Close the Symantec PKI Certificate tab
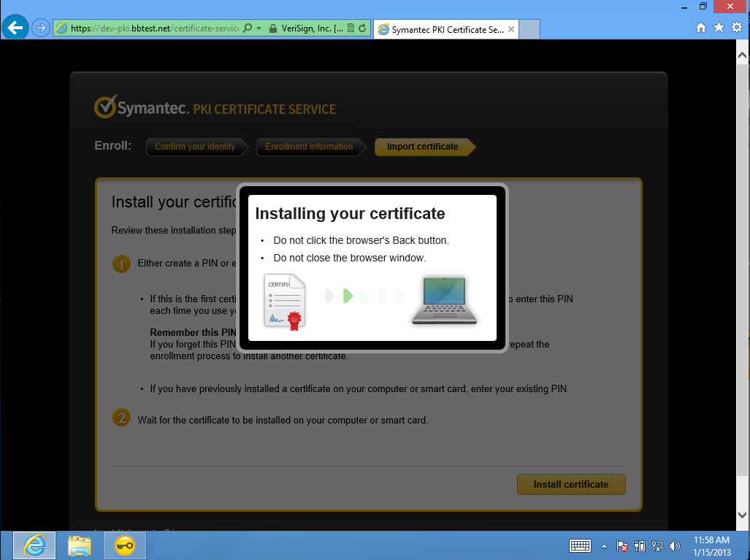The width and height of the screenshot is (750, 560). coord(511,29)
